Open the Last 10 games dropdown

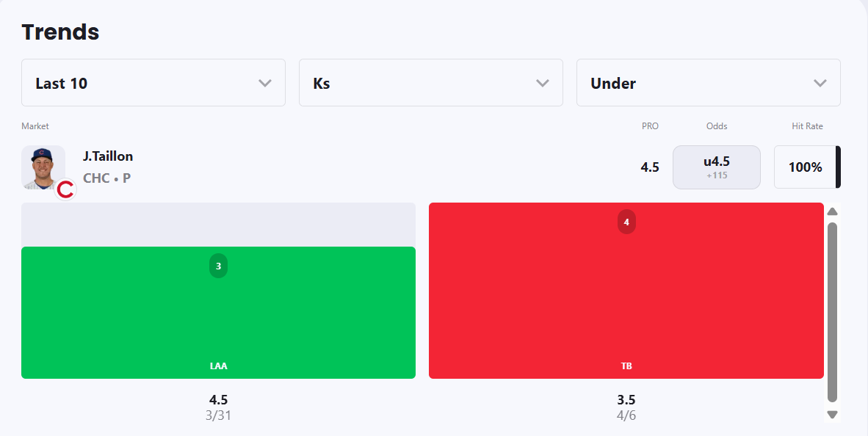(x=153, y=83)
